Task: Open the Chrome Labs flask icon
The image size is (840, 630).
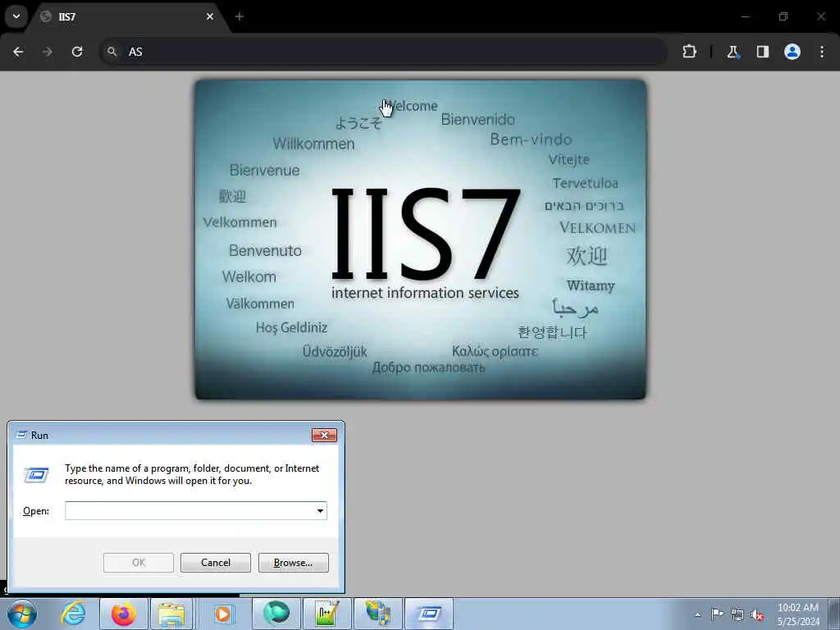Action: click(733, 52)
